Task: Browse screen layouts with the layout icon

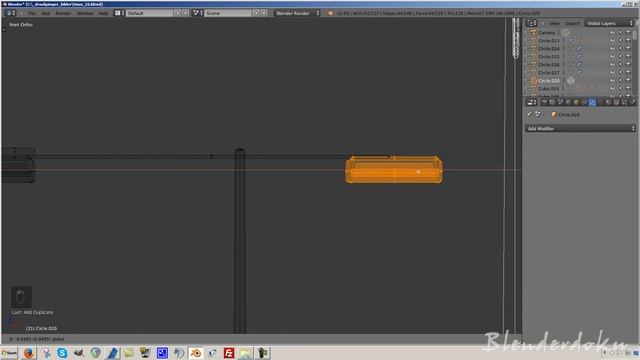Action: pos(119,13)
